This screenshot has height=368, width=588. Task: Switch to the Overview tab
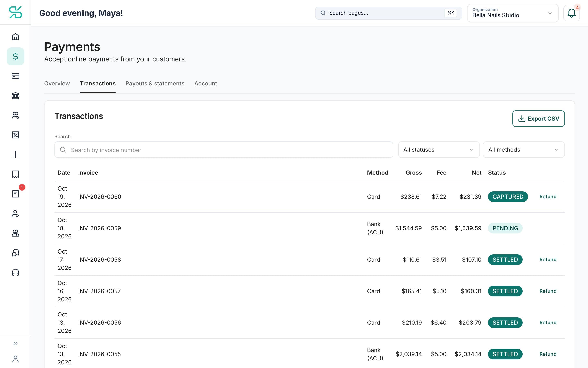(x=57, y=83)
